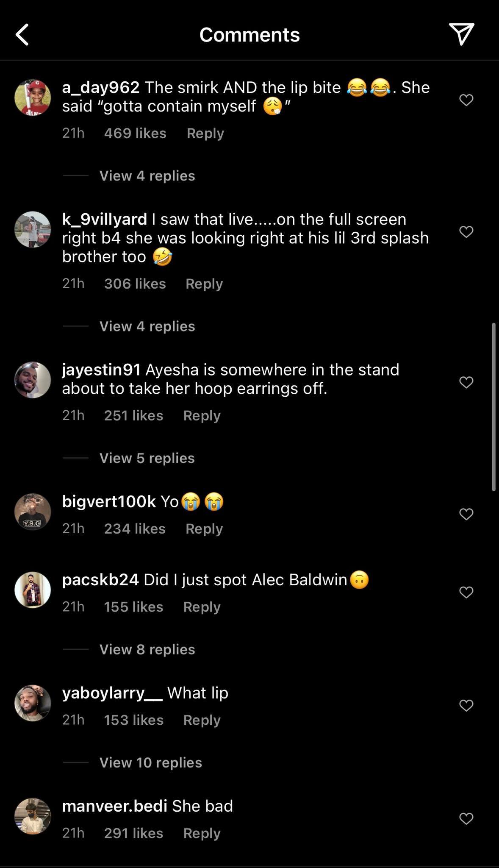Open jayestin91's profile picture
This screenshot has width=499, height=868.
tap(33, 380)
